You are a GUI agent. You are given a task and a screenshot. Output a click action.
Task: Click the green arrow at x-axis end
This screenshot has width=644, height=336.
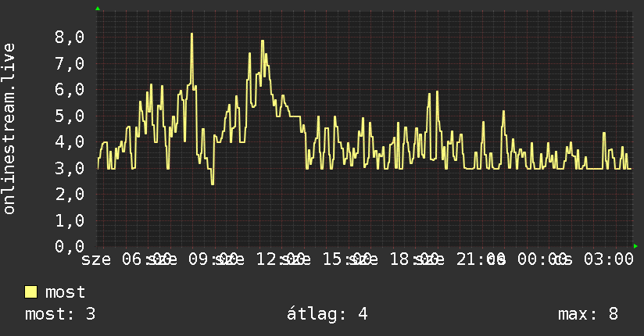635,246
